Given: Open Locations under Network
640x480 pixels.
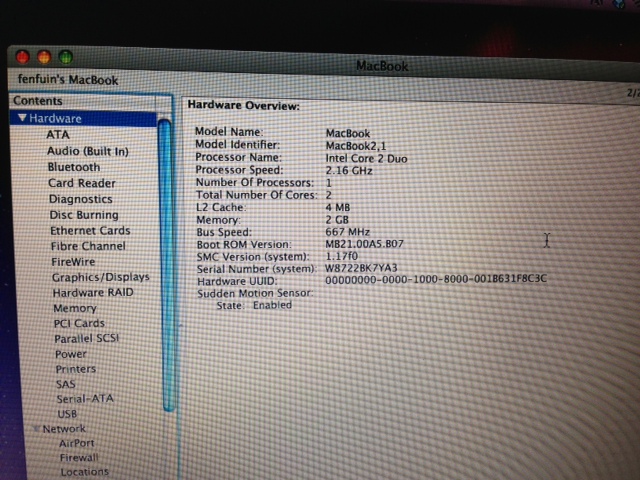Looking at the screenshot, I should (x=84, y=472).
